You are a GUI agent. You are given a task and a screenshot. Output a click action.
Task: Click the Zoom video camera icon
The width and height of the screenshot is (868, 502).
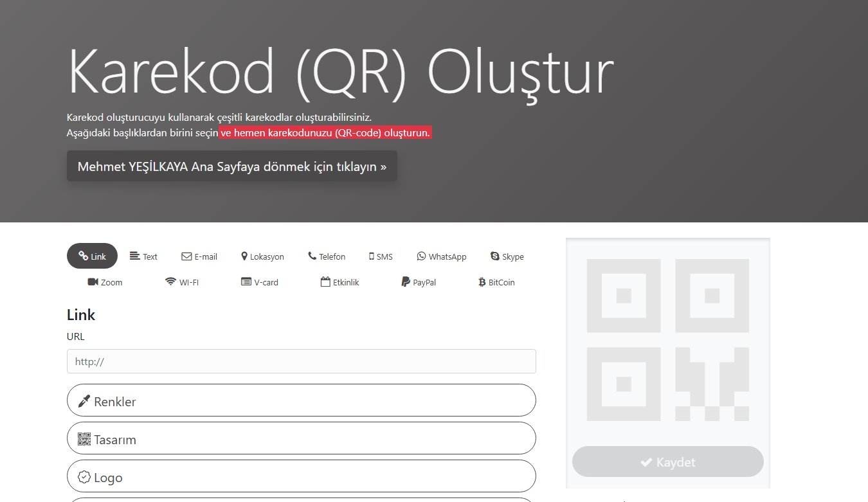pos(92,282)
